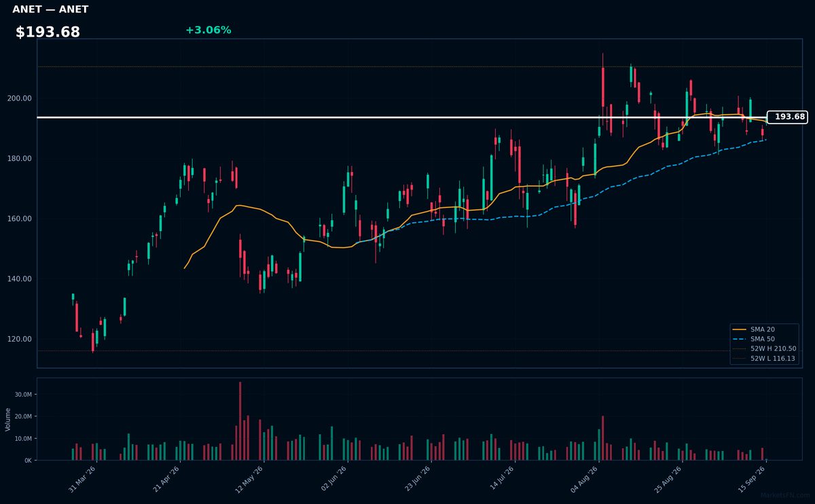Click the 180.00 price axis label

[20, 159]
